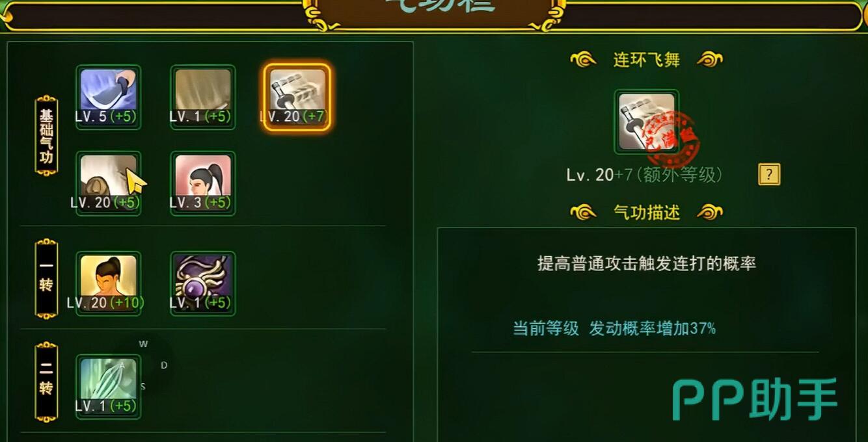Click the 提高普通攻击触发连打的概率 description

[x=647, y=263]
